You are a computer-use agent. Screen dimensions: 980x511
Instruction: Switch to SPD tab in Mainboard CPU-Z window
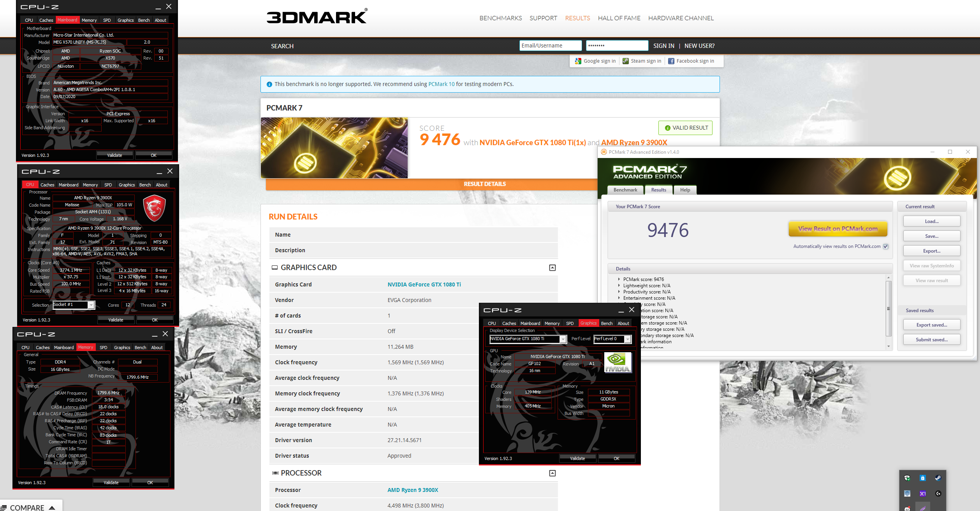tap(107, 20)
